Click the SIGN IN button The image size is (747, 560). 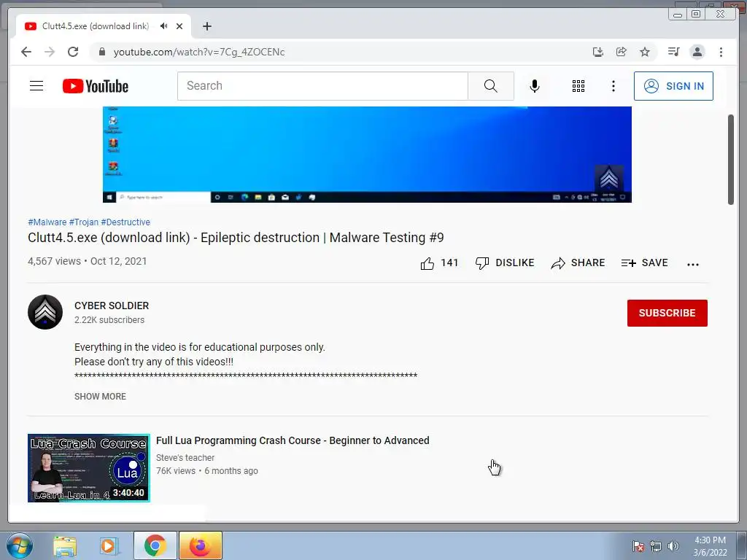(x=673, y=86)
